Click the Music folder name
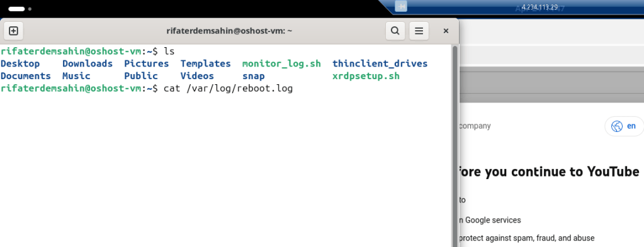Viewport: 644px width, 247px height. coord(76,76)
